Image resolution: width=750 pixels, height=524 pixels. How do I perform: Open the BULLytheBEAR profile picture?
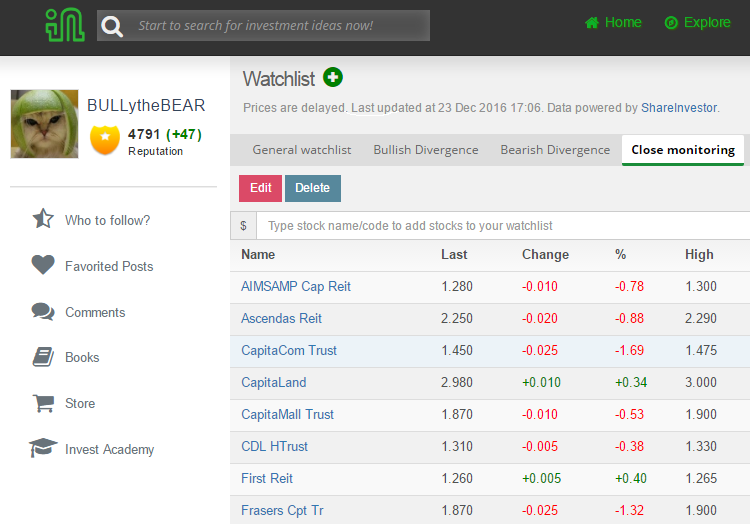click(x=44, y=124)
